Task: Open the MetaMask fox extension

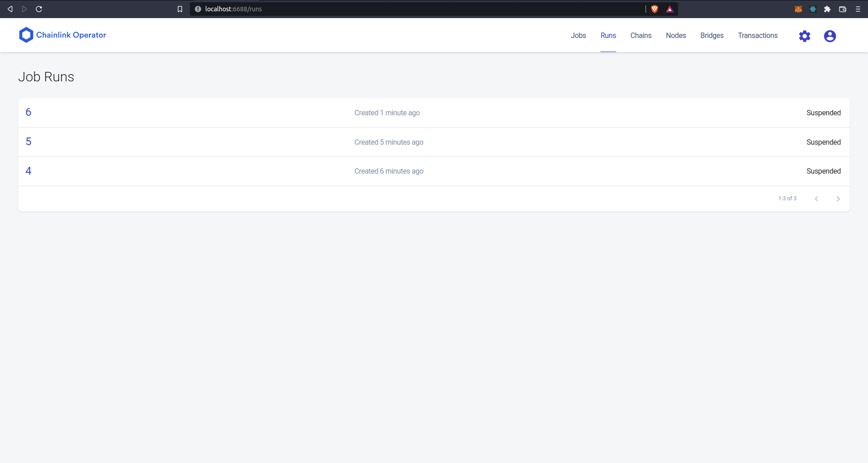Action: 798,9
